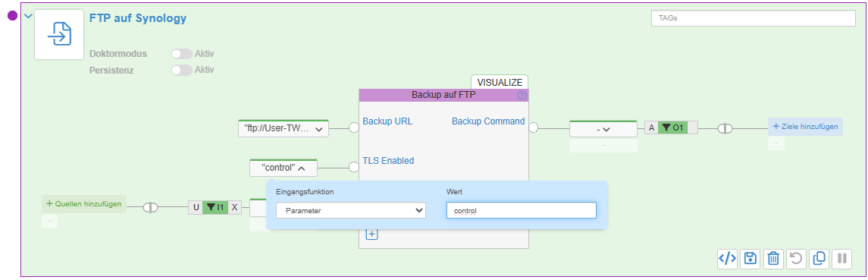Viewport: 868px width, 280px height.
Task: Click the FTP auf Synology title
Action: (138, 18)
